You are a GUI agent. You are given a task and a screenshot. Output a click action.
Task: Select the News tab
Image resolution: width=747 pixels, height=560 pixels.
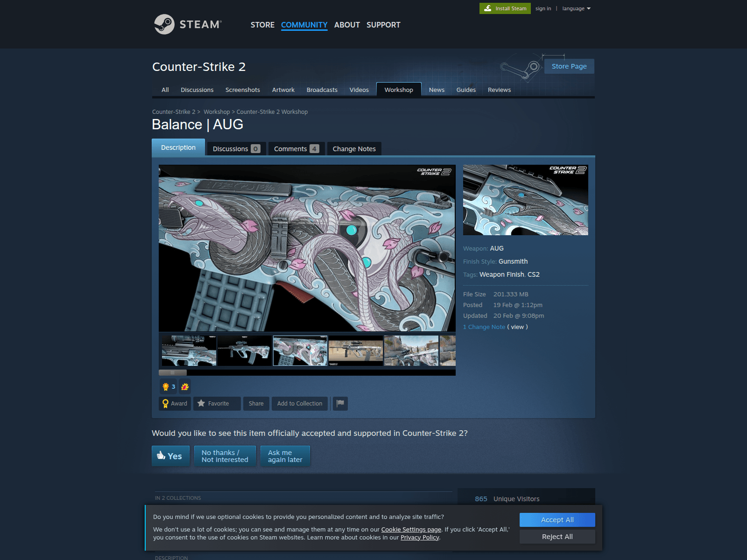437,90
